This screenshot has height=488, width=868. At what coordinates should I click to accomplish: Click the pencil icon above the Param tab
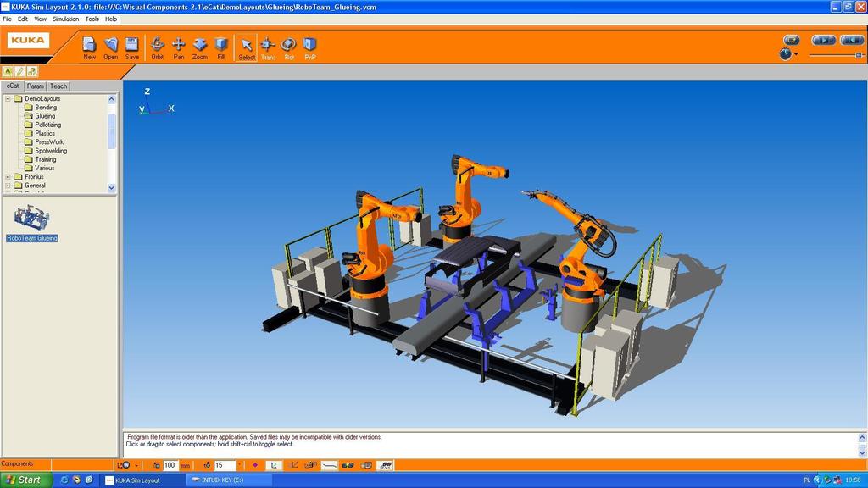20,71
